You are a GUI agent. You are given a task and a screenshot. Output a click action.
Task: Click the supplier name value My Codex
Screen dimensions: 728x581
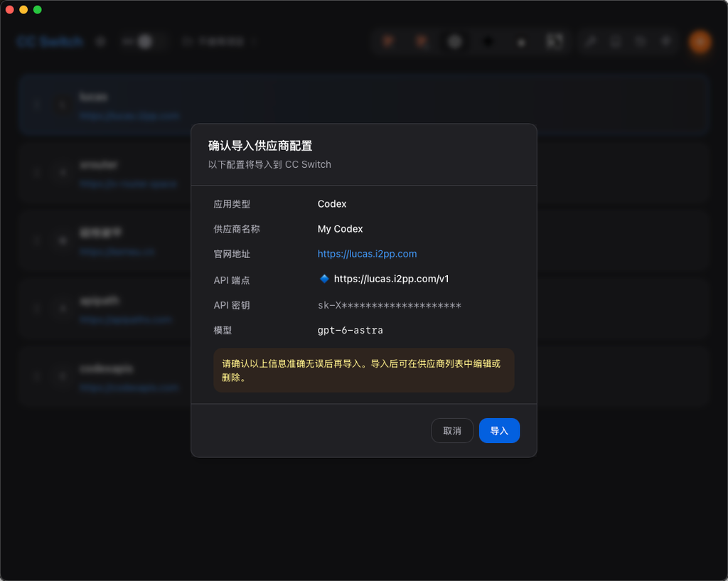[x=340, y=229]
